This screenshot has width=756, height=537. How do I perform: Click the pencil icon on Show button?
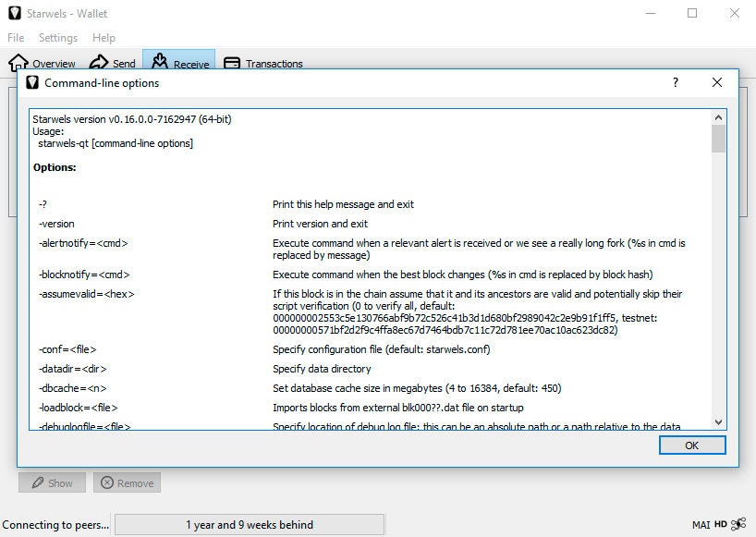pos(38,482)
